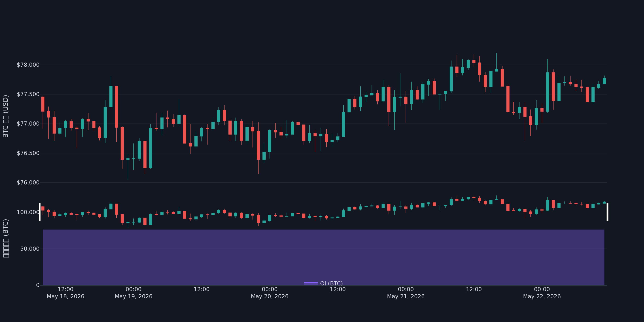Viewport: 644px width, 322px height.
Task: Click the May 20, 2026 date label
Action: pyautogui.click(x=270, y=296)
